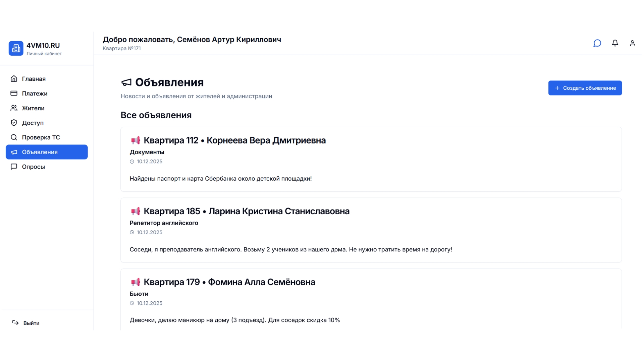Viewport: 644px width, 362px height.
Task: Open the notifications bell icon
Action: [615, 43]
